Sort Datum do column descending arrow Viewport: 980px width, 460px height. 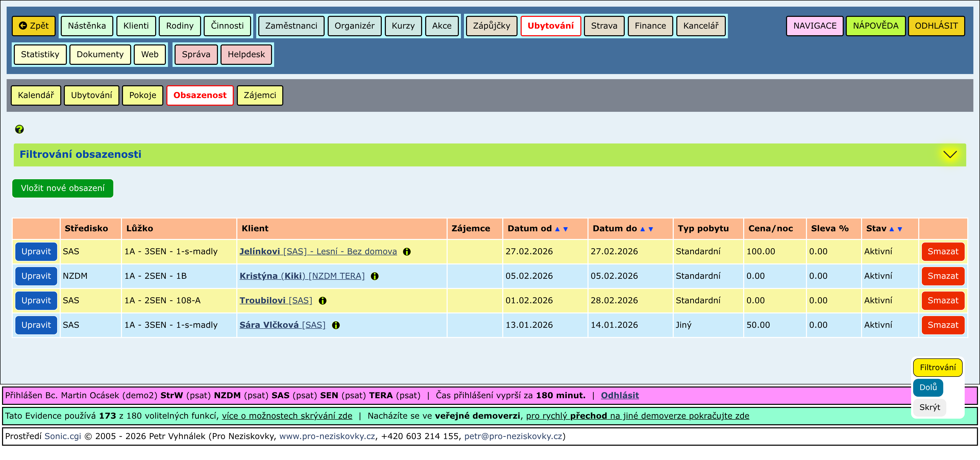point(651,229)
